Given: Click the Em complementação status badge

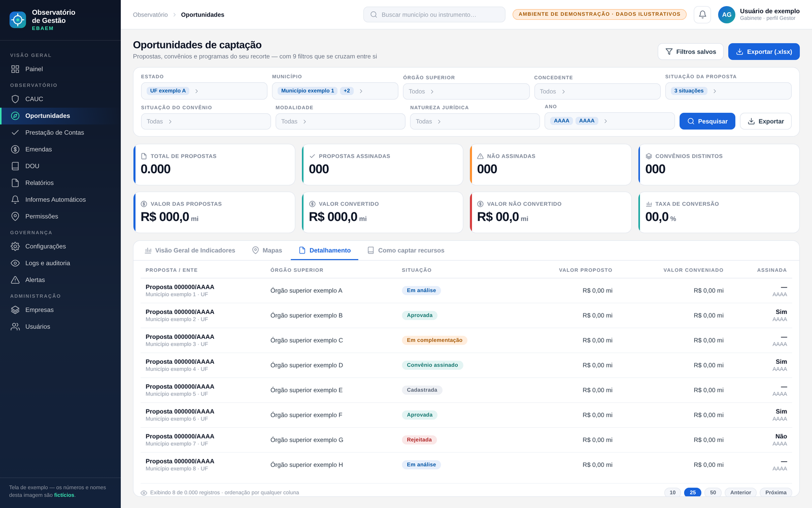Looking at the screenshot, I should click(x=434, y=340).
